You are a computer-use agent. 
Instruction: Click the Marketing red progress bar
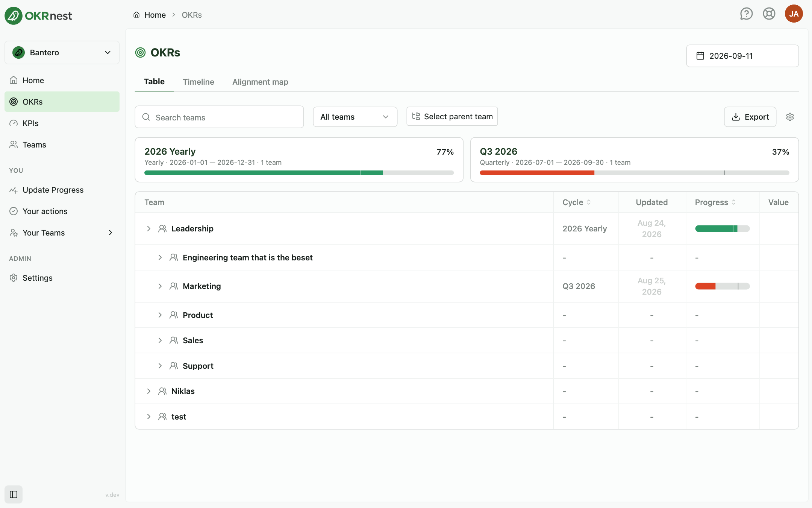[x=722, y=286]
